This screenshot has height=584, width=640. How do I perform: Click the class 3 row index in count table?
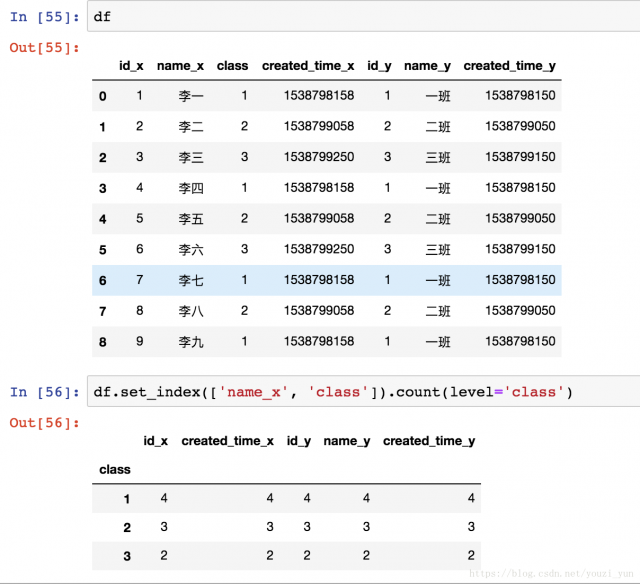coord(126,557)
